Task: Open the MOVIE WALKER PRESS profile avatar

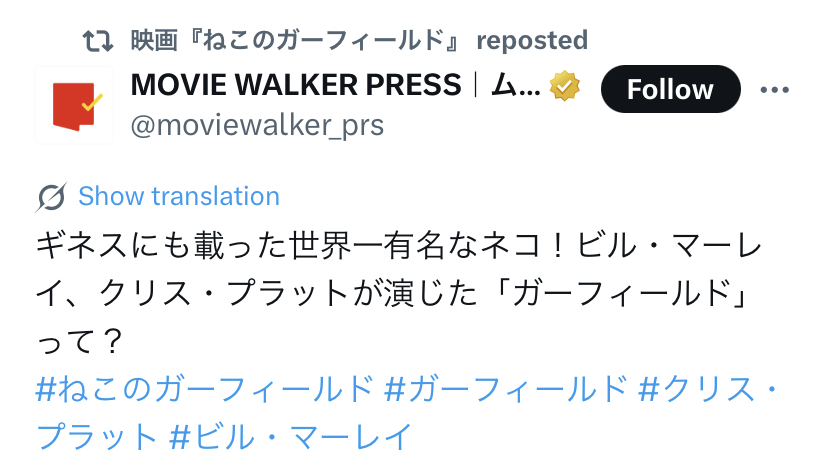Action: coord(74,105)
